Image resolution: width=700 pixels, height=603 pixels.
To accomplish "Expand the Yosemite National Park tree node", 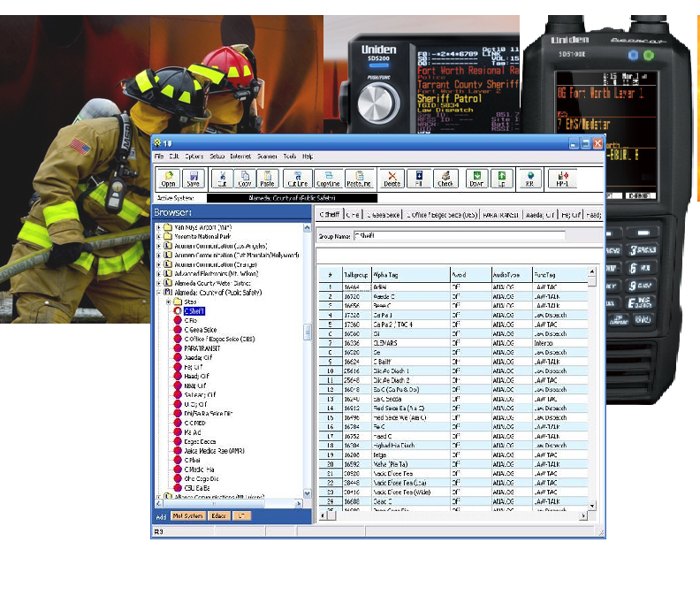I will point(158,237).
